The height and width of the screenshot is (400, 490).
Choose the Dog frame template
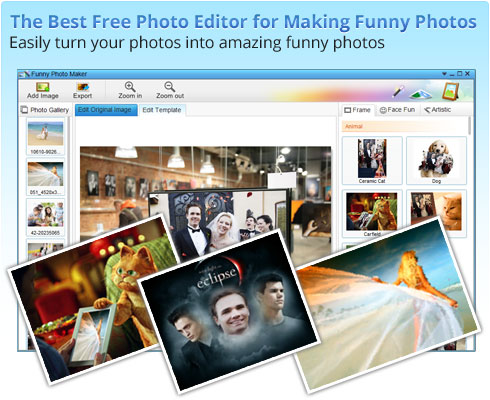pyautogui.click(x=436, y=161)
